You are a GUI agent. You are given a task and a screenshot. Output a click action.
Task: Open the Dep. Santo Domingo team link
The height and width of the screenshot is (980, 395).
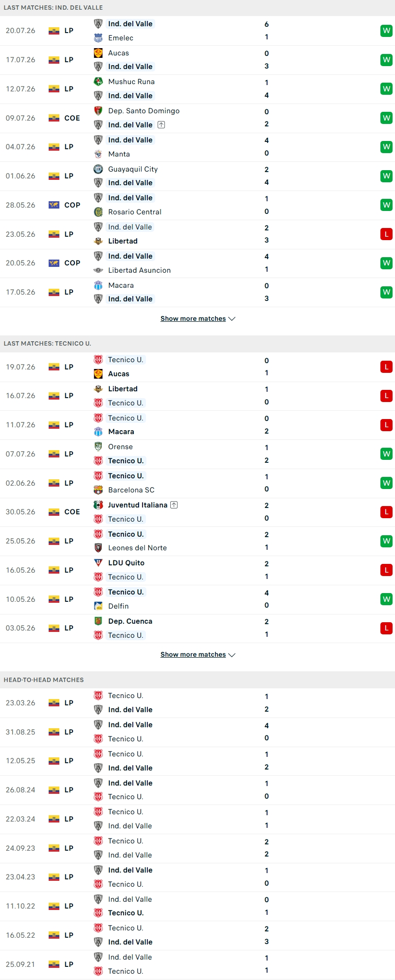[144, 111]
